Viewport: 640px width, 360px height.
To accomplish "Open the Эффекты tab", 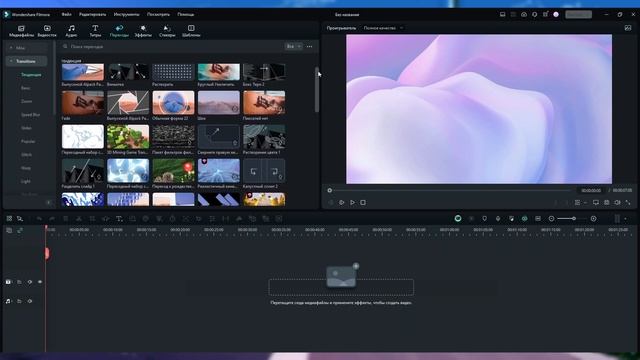I will [143, 31].
